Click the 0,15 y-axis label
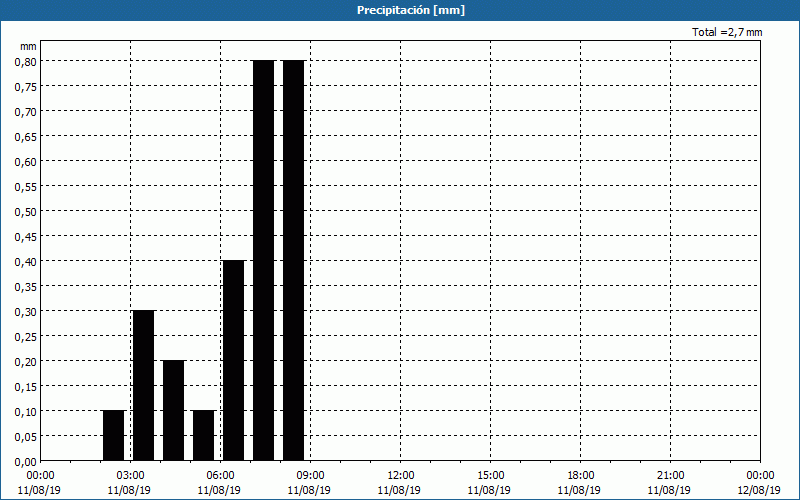 pos(25,386)
